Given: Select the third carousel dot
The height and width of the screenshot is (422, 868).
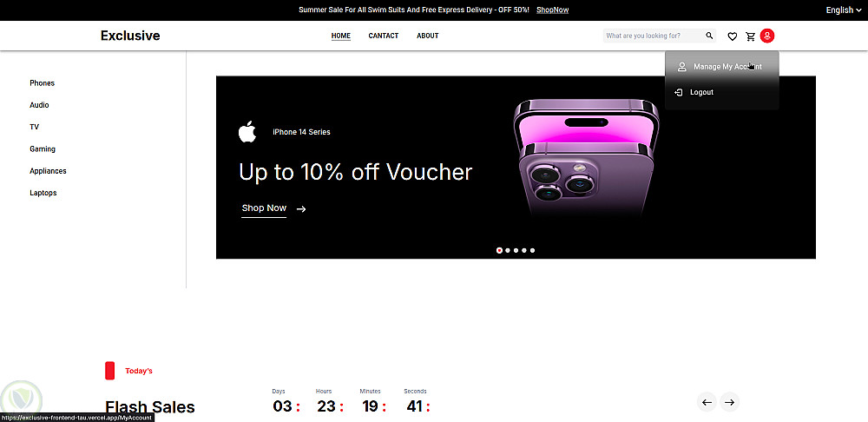Looking at the screenshot, I should pos(516,250).
